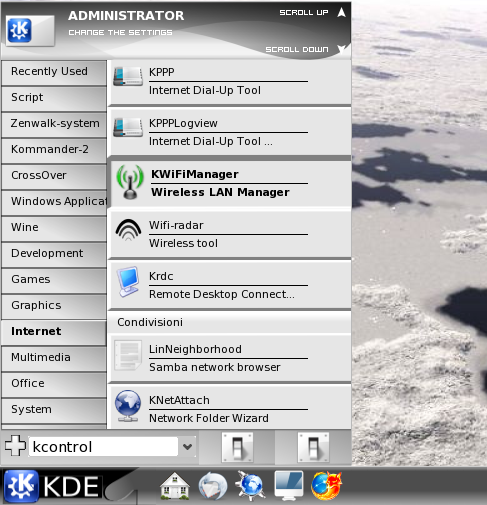The height and width of the screenshot is (505, 487).
Task: Click the KDE start menu button
Action: click(52, 486)
